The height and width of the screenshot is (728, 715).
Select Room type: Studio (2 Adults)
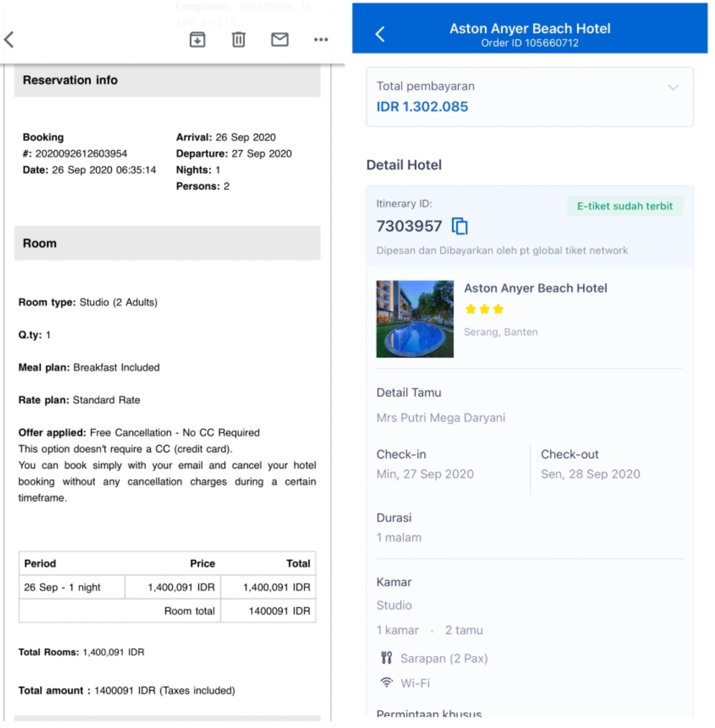point(88,302)
